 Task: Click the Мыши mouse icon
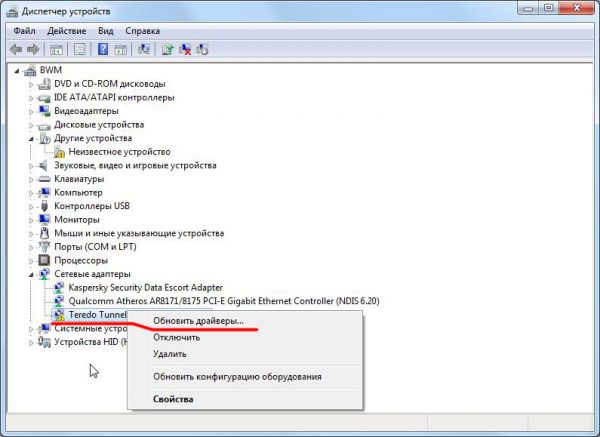pyautogui.click(x=44, y=233)
